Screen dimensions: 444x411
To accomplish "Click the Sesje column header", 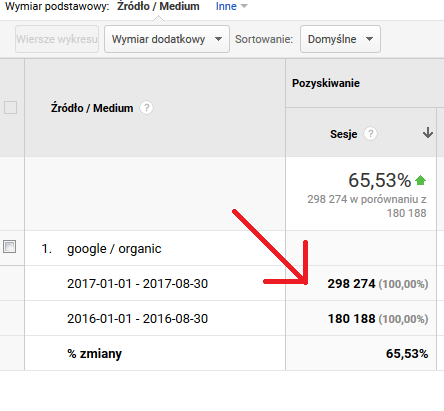I will coord(344,134).
